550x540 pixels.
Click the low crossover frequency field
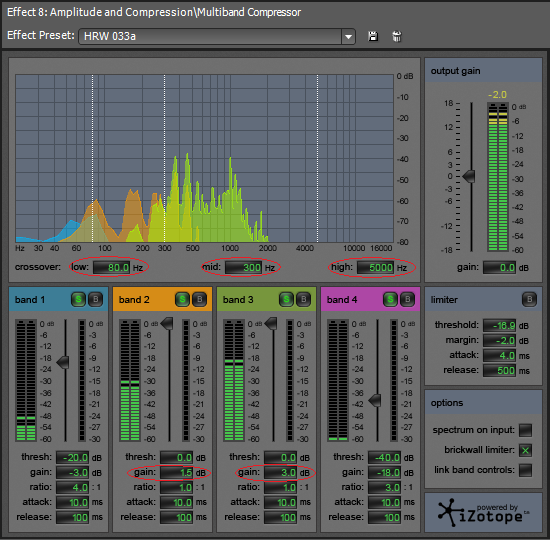112,268
